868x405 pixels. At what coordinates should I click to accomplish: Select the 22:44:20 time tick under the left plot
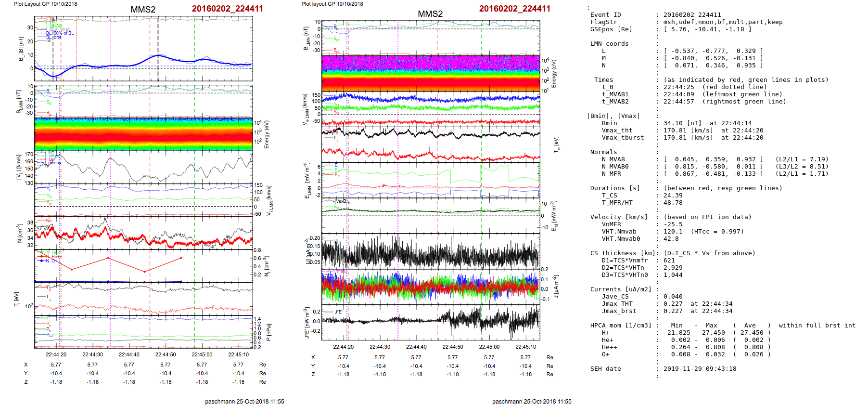(56, 354)
